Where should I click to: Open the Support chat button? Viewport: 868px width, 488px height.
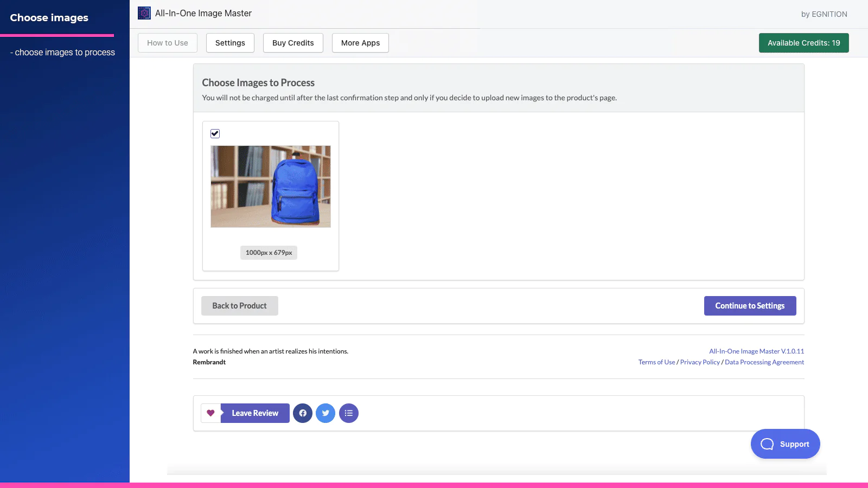click(785, 444)
